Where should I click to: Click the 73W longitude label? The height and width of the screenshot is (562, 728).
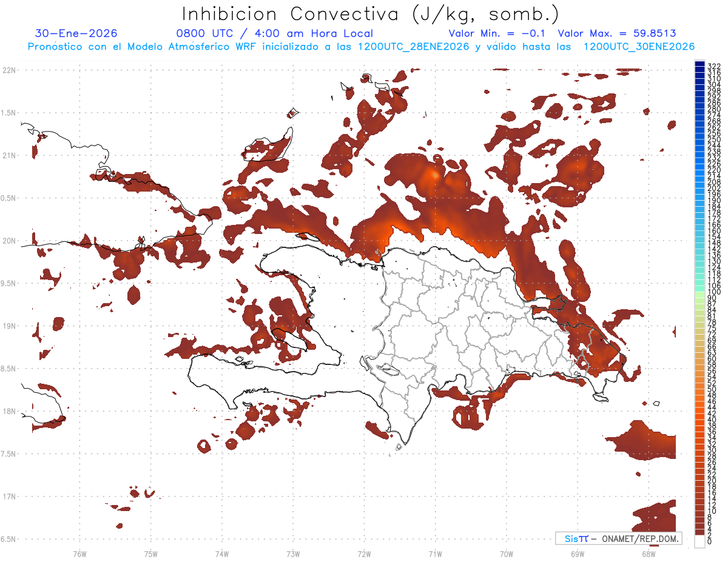click(293, 553)
